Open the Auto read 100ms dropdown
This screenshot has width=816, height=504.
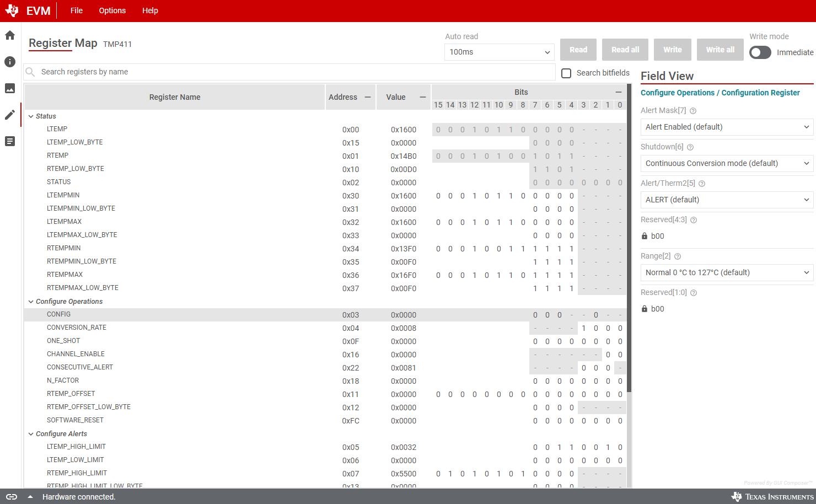click(499, 52)
